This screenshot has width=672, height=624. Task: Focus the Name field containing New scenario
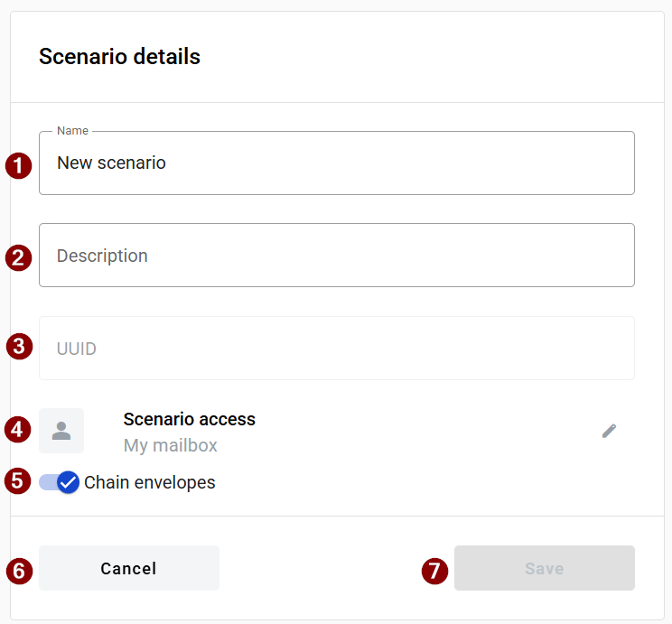[x=336, y=163]
